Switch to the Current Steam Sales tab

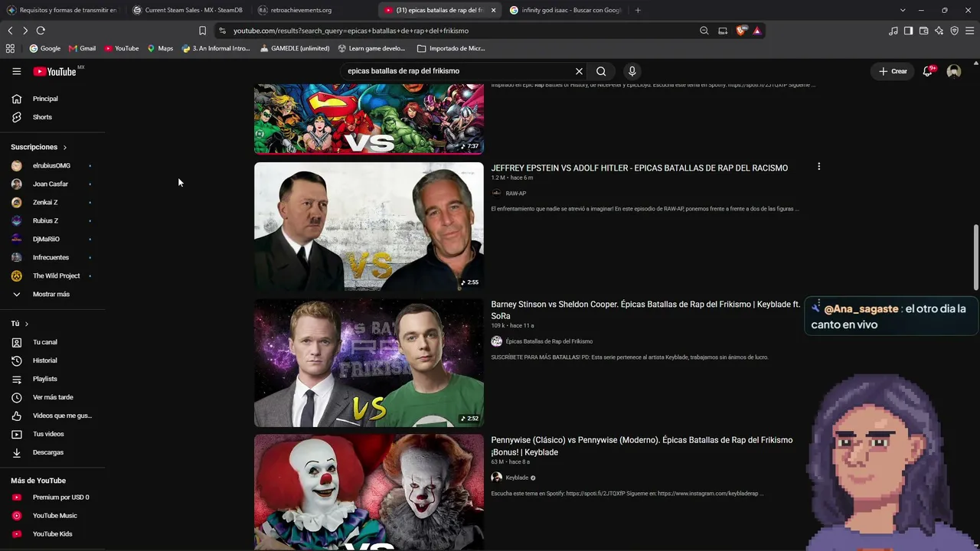click(x=187, y=10)
